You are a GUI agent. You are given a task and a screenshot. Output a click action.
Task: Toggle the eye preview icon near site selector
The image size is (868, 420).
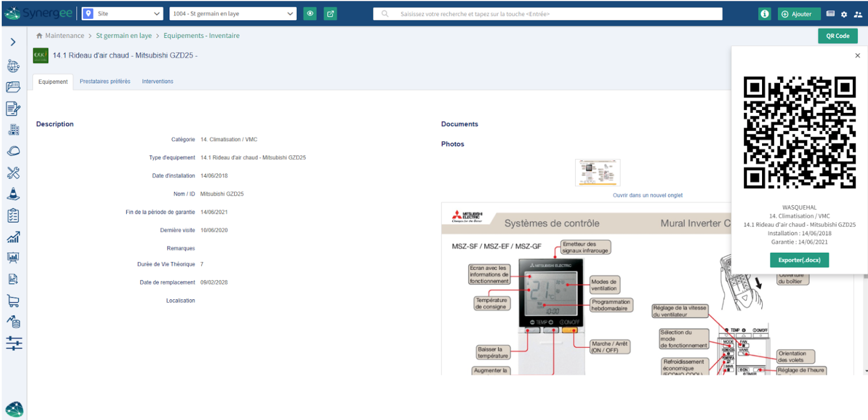[310, 14]
